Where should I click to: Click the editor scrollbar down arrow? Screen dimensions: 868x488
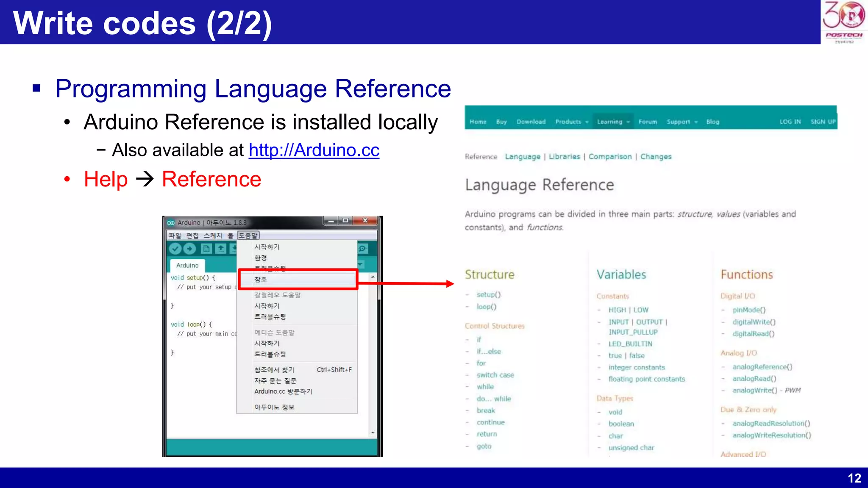[x=373, y=433]
